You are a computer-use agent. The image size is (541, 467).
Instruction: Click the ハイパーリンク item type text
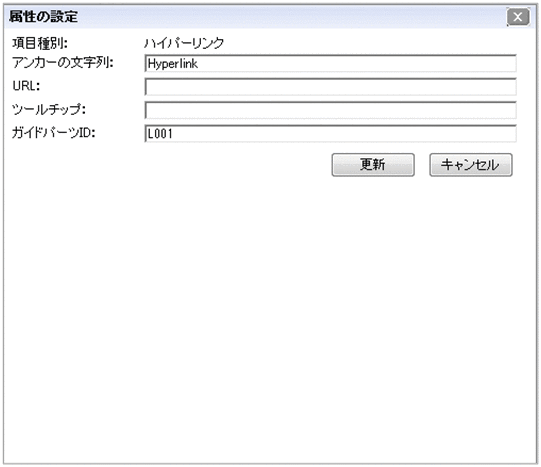(184, 43)
